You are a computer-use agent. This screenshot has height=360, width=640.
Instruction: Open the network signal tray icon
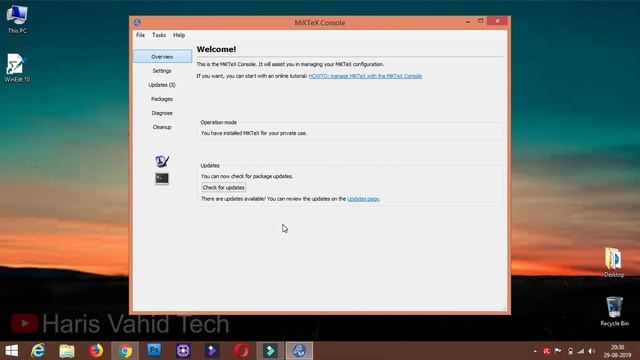pos(581,351)
